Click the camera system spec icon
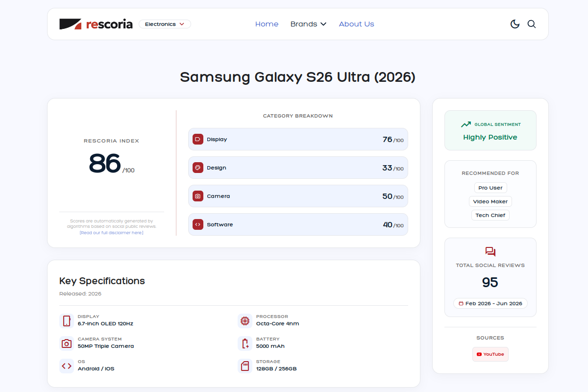 [x=67, y=343]
